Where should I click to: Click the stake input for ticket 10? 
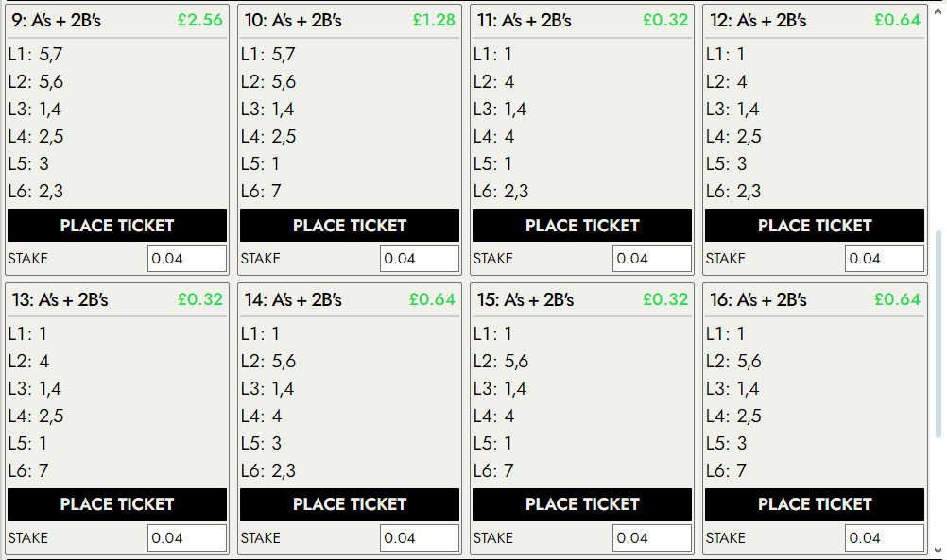(420, 259)
